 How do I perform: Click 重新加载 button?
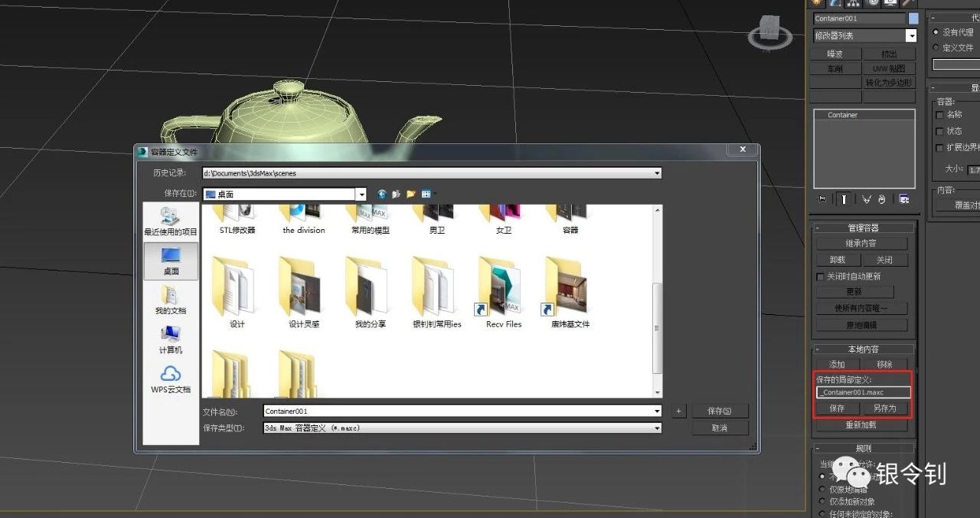[x=861, y=425]
